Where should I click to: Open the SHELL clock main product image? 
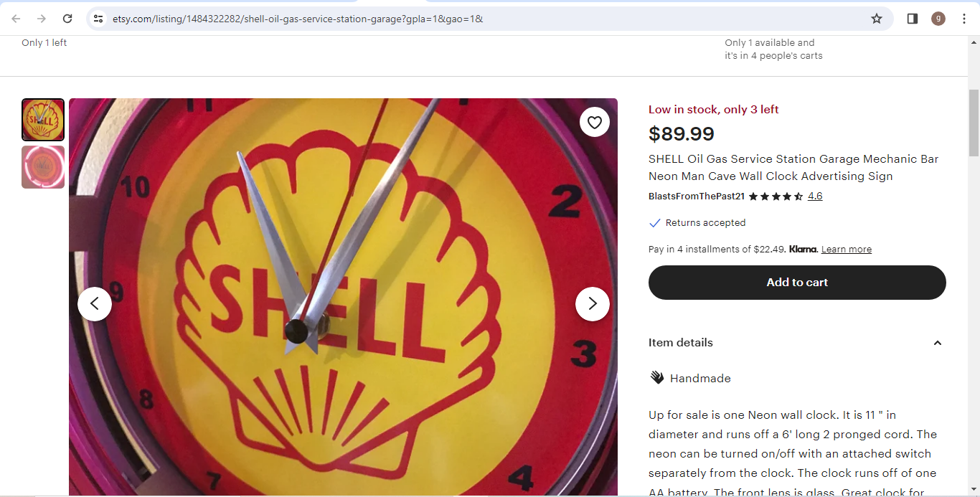[x=343, y=298]
